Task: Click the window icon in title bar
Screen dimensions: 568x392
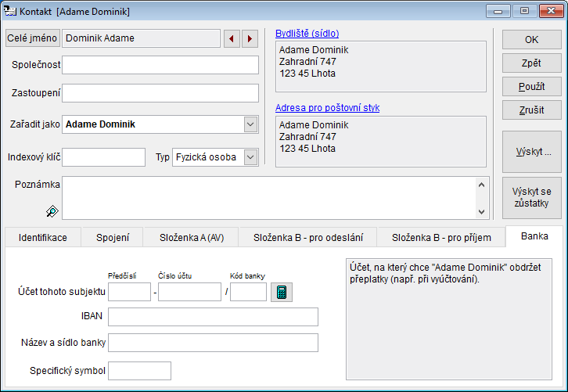Action: [11, 12]
